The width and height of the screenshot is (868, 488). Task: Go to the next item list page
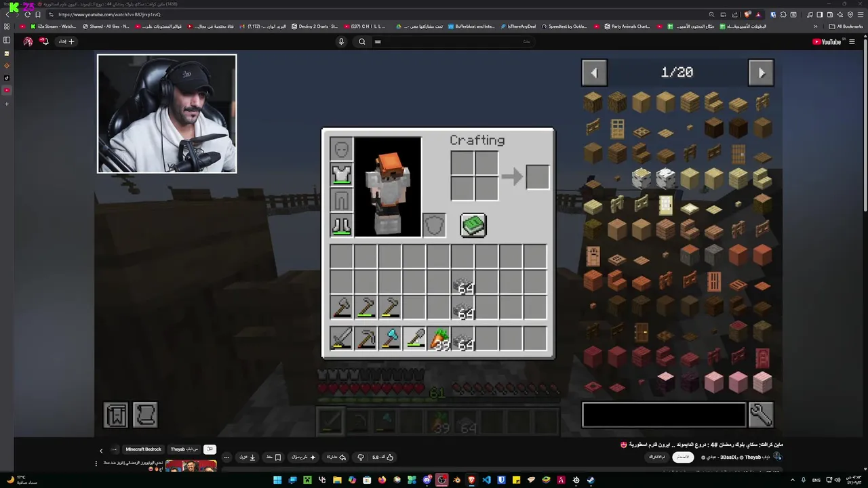coord(761,73)
